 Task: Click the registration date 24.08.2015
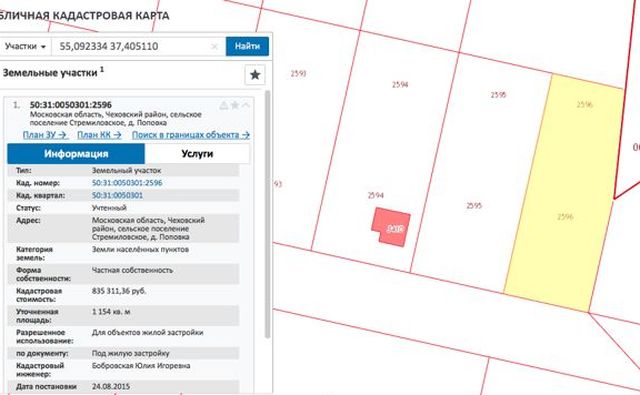point(111,386)
